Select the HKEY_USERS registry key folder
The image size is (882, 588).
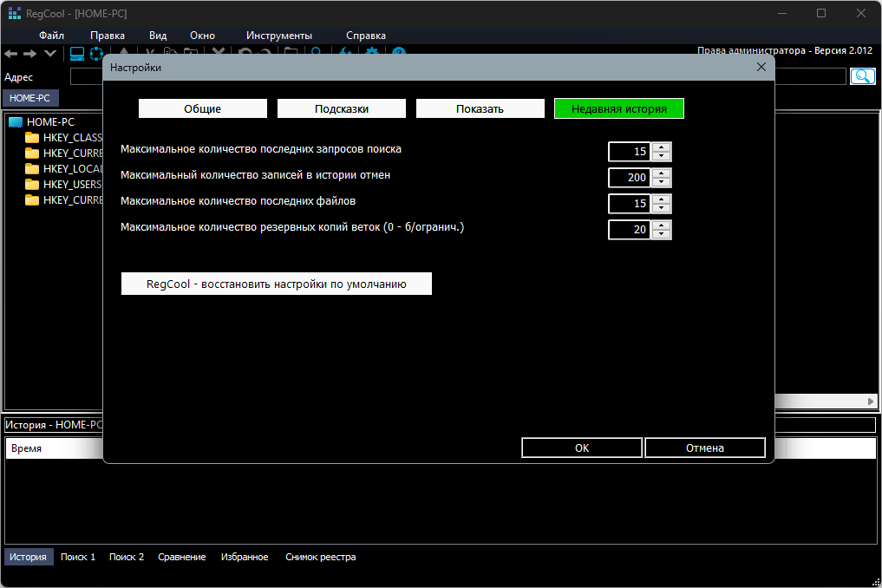pos(64,185)
